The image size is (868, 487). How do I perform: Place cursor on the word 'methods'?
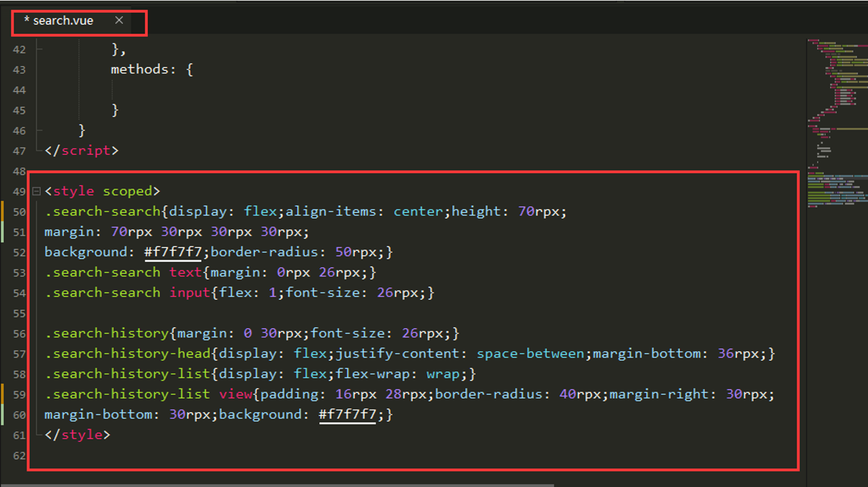pyautogui.click(x=140, y=69)
